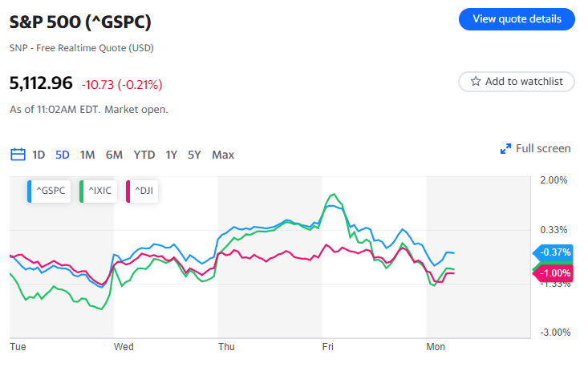Click the star icon in watchlist button

click(476, 81)
